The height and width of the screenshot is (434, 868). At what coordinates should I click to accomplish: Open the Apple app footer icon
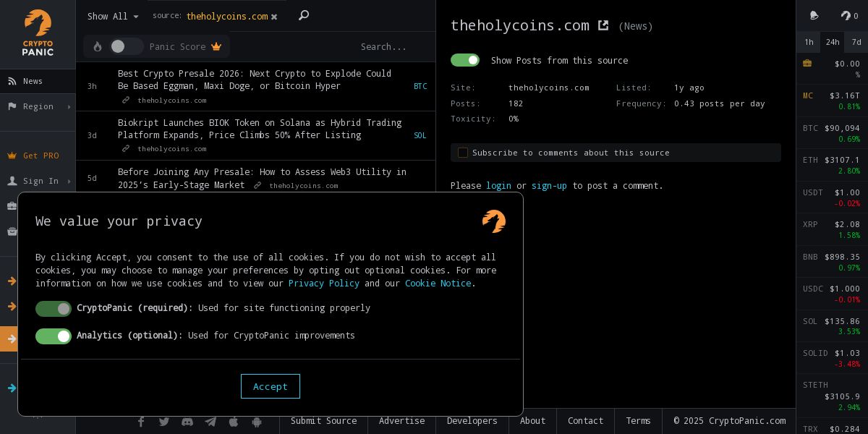click(x=234, y=422)
